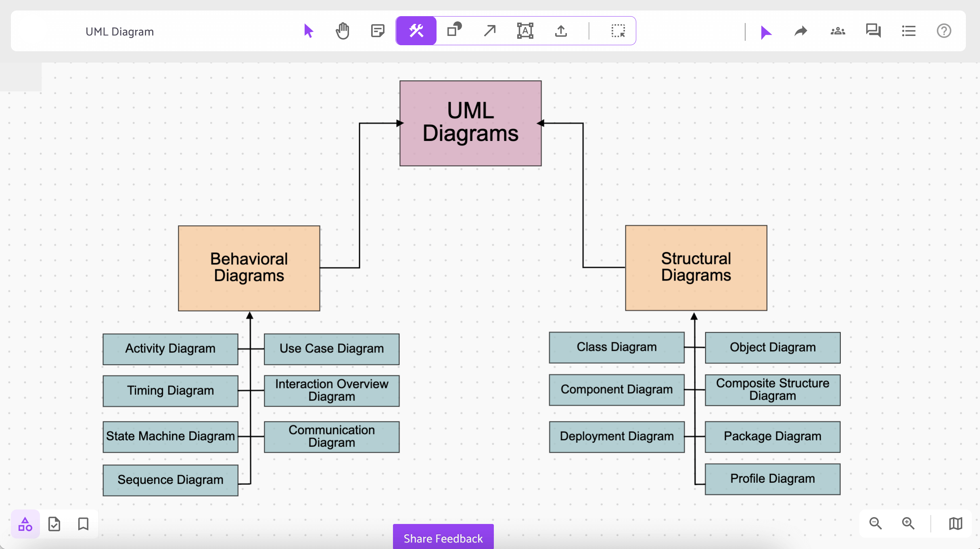Pick the arrow connector tool
This screenshot has width=980, height=549.
pos(490,31)
